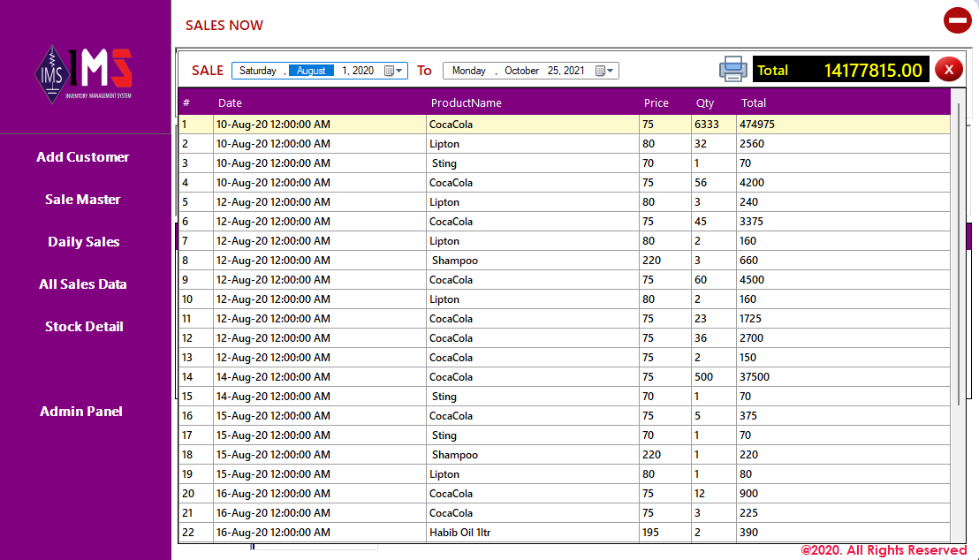Open Daily Sales in the sidebar
Screen dimensions: 979x560
[x=84, y=242]
